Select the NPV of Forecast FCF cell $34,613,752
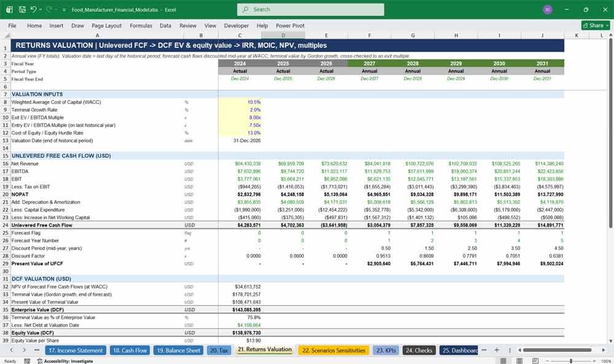 (x=239, y=287)
